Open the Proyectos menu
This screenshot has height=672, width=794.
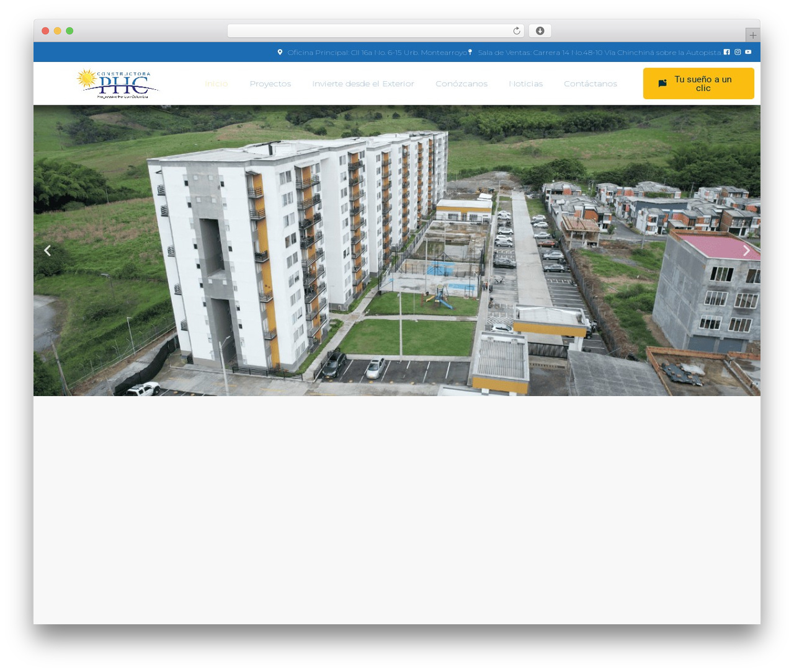pos(270,84)
